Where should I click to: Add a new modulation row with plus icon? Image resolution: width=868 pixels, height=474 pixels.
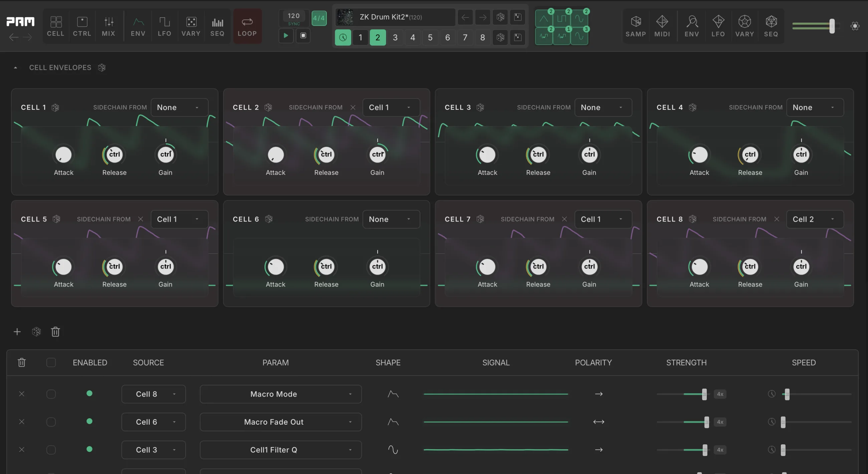(17, 332)
